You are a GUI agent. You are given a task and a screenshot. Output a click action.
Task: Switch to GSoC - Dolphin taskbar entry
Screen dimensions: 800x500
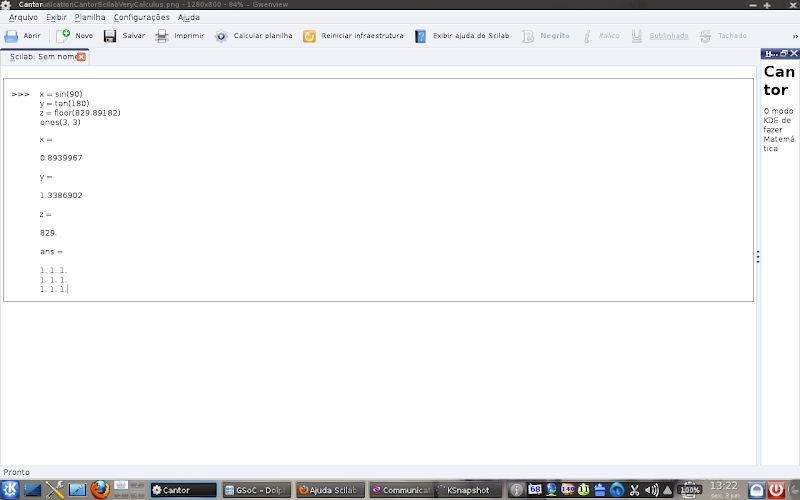coord(257,490)
